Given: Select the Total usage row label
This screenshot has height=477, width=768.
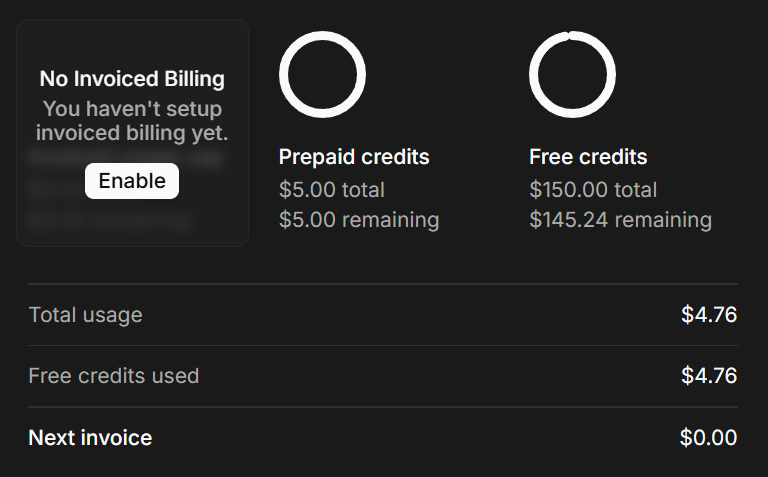Looking at the screenshot, I should click(86, 315).
